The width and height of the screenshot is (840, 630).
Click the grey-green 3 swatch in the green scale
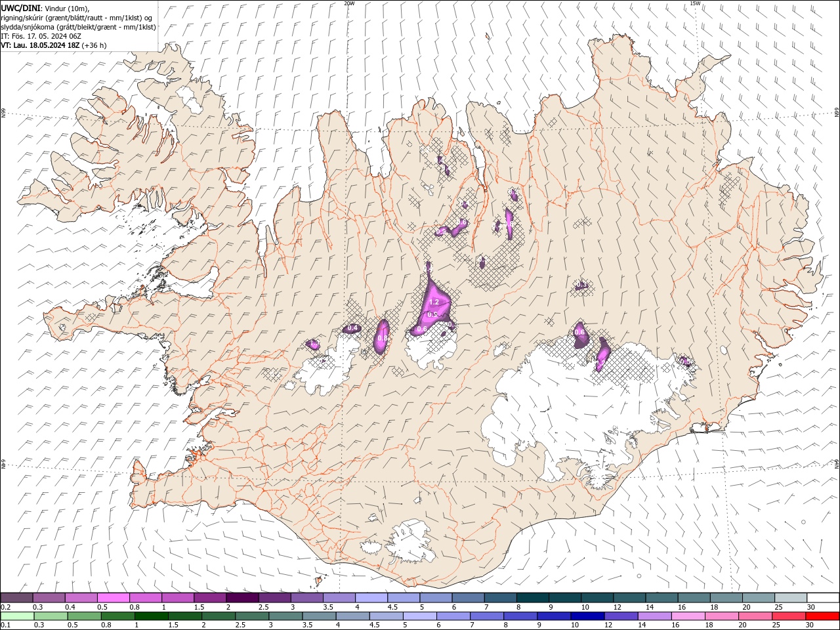285,616
